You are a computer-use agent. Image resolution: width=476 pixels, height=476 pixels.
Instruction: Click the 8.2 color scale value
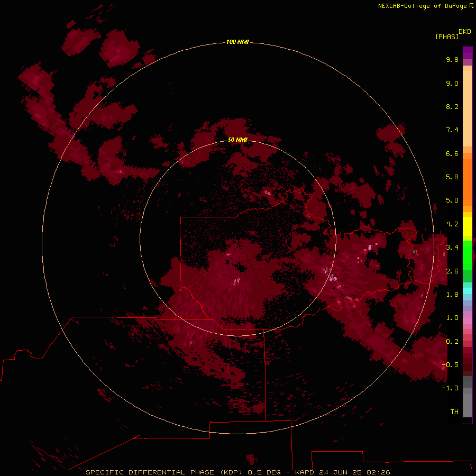[x=452, y=106]
